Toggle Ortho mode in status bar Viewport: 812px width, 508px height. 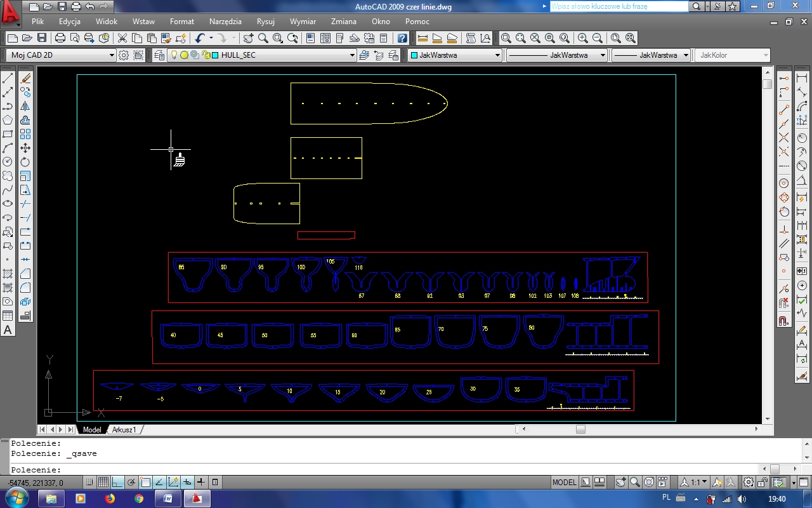pos(117,482)
